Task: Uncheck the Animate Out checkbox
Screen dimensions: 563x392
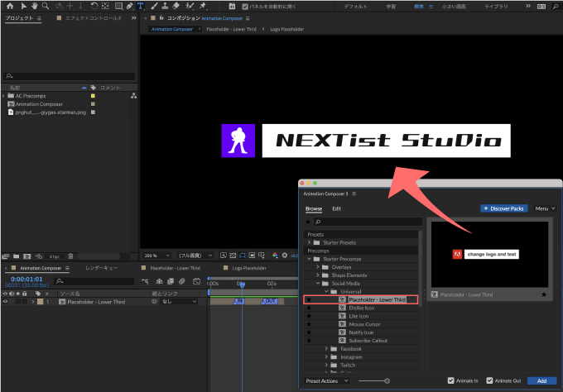Action: (489, 380)
